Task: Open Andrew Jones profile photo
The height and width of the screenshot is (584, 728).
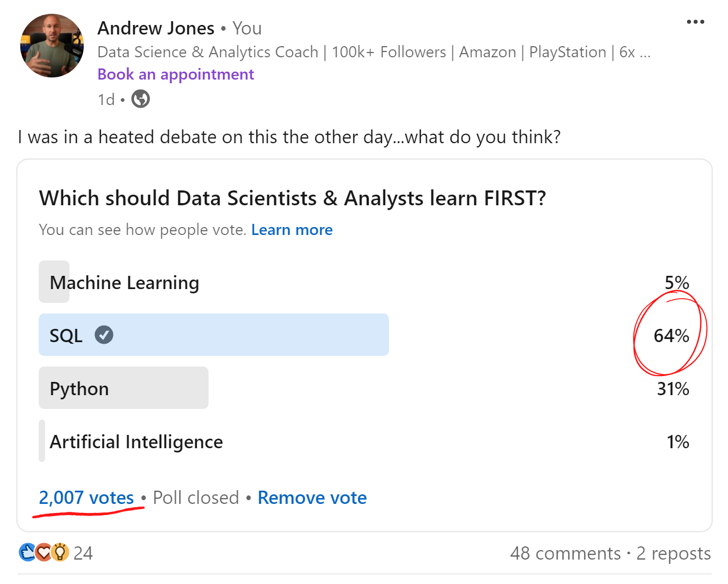Action: tap(52, 46)
